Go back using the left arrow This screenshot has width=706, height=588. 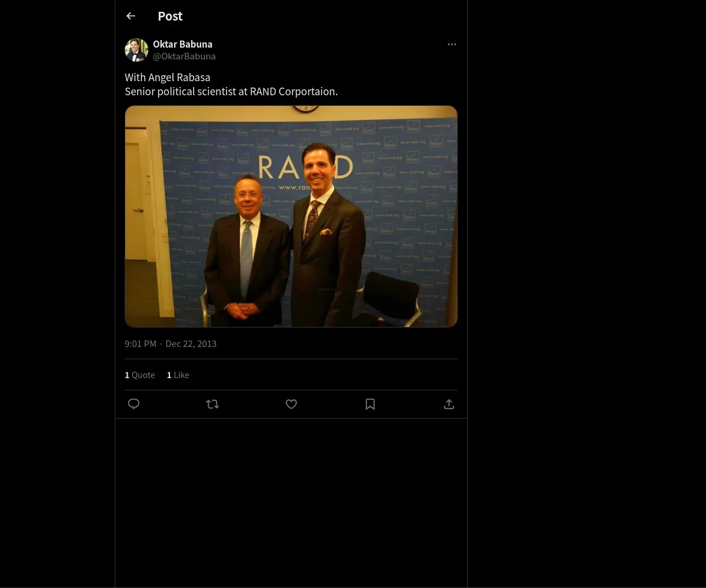pyautogui.click(x=131, y=16)
